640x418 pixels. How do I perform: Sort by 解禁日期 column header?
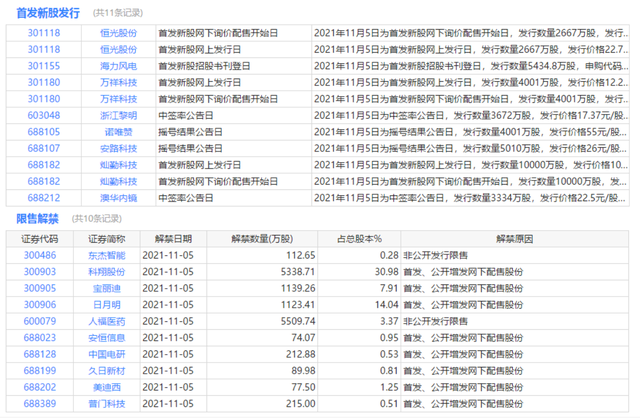(173, 239)
